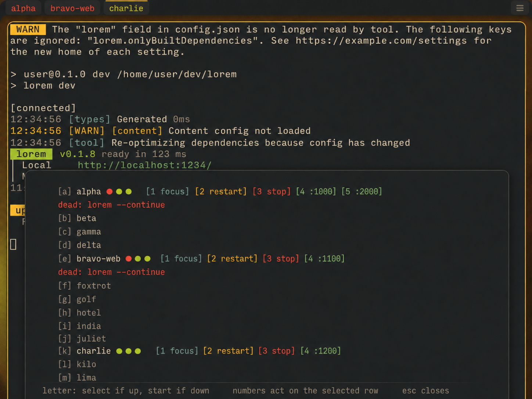Image resolution: width=532 pixels, height=399 pixels.
Task: Select the [g] golf row
Action: (x=77, y=299)
